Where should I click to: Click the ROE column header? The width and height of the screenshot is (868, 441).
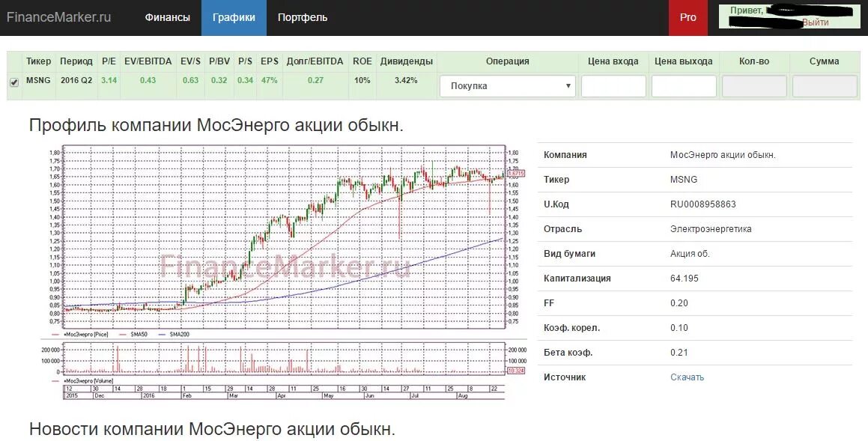tap(362, 61)
